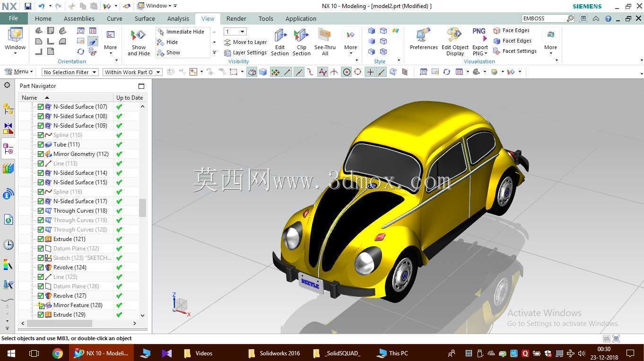Click the navigator settings gear icon
The height and width of the screenshot is (361, 644).
click(7, 85)
